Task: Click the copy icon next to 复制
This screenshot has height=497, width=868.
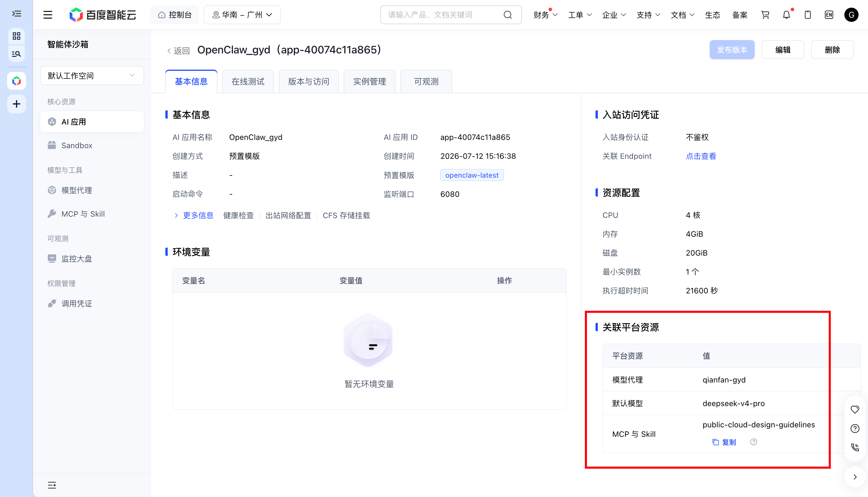Action: point(715,442)
